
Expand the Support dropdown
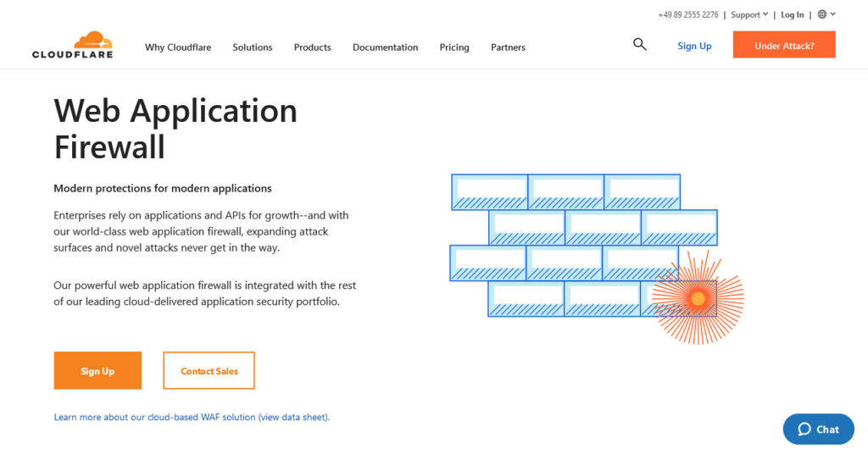pos(749,15)
